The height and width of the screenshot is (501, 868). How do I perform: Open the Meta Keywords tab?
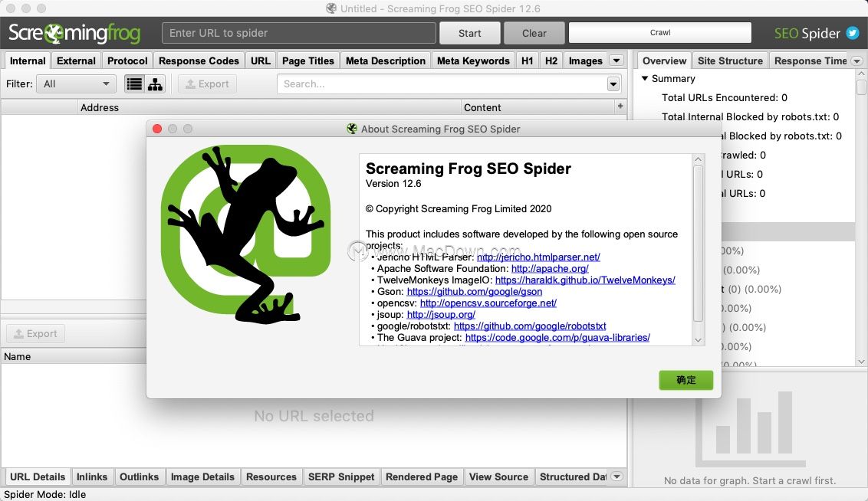point(473,61)
